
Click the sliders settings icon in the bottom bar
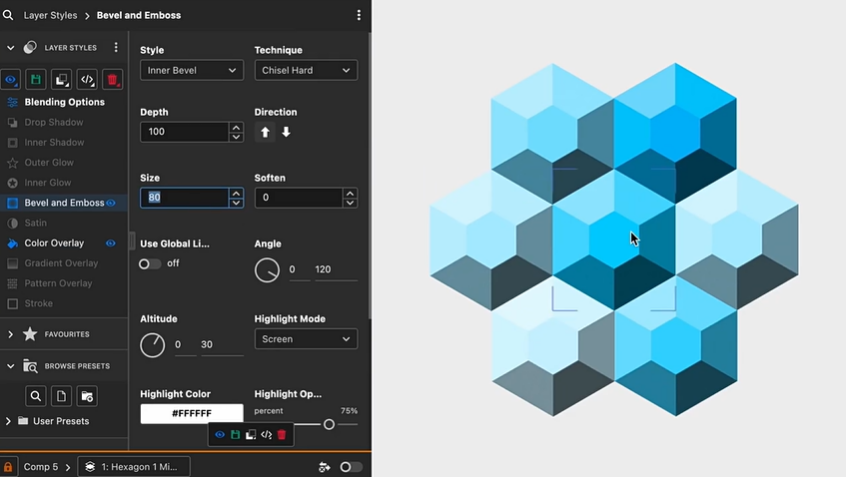click(324, 467)
